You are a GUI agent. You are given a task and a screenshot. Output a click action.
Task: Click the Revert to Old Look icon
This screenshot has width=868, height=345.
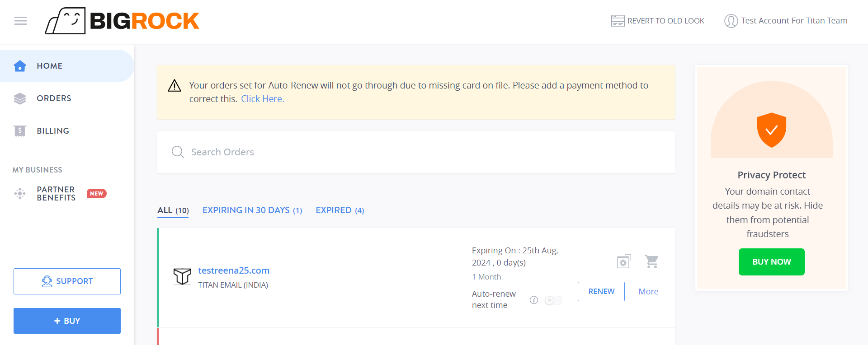(618, 21)
